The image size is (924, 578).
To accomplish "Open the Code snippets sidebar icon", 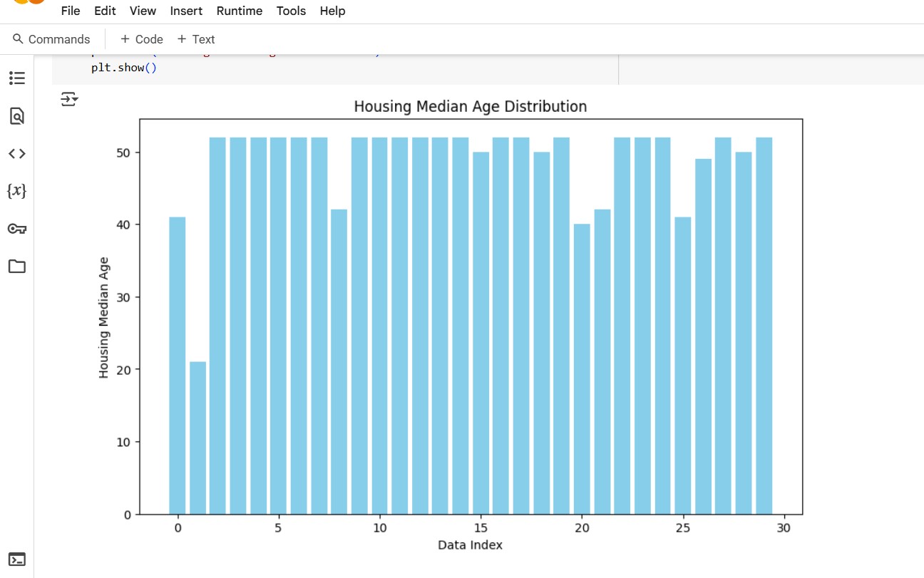I will 16,153.
